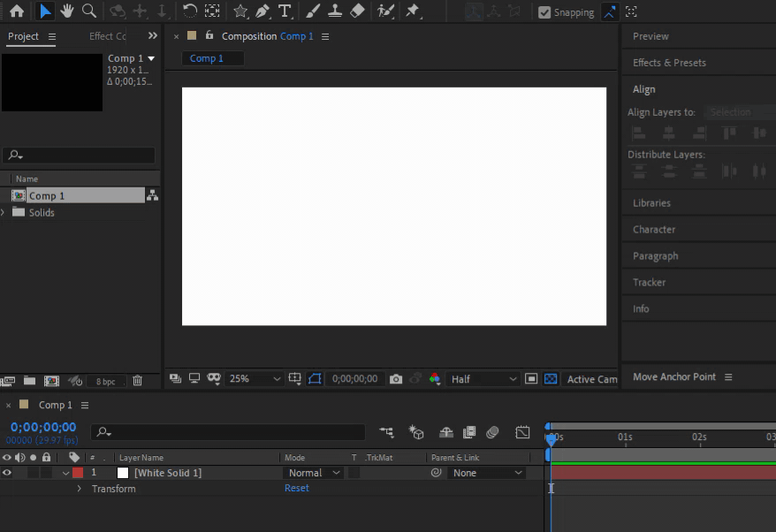The width and height of the screenshot is (776, 532).
Task: Click Draft 3D icon in timeline
Action: click(x=416, y=432)
